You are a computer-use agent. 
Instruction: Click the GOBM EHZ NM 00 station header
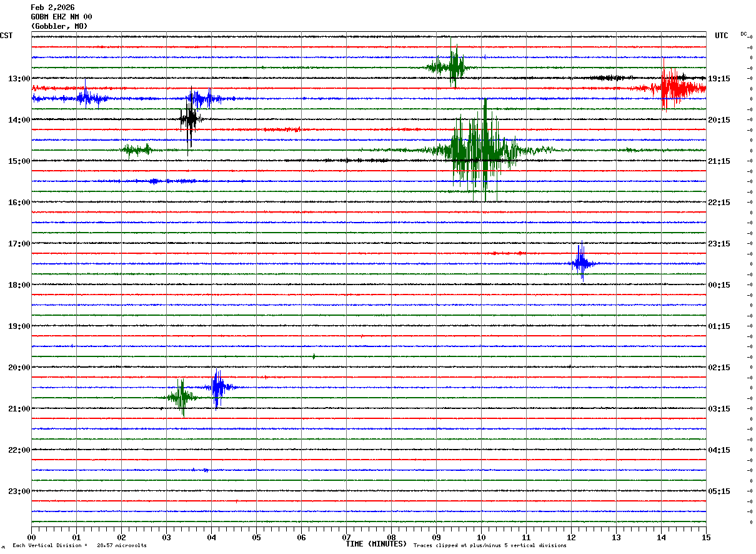click(x=61, y=17)
